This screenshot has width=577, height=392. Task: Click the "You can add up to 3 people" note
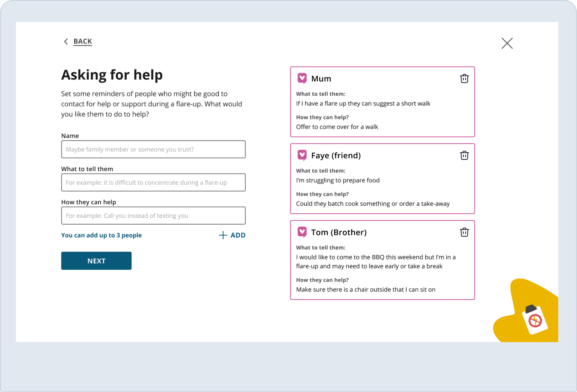click(101, 235)
